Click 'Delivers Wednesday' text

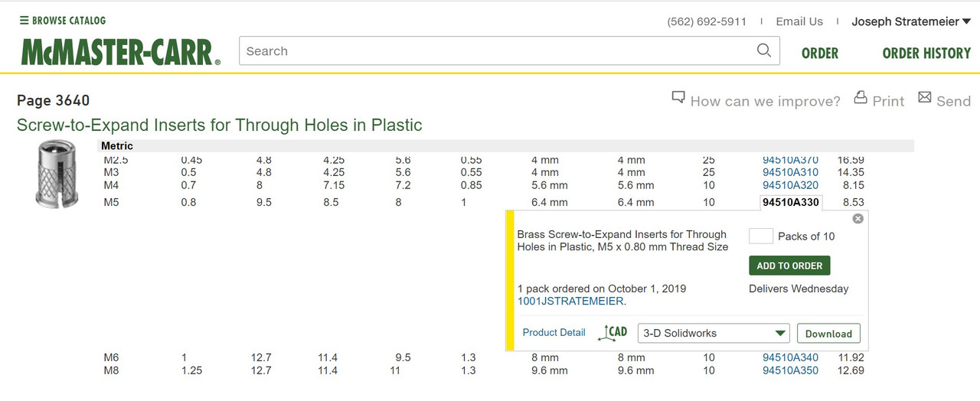point(799,289)
